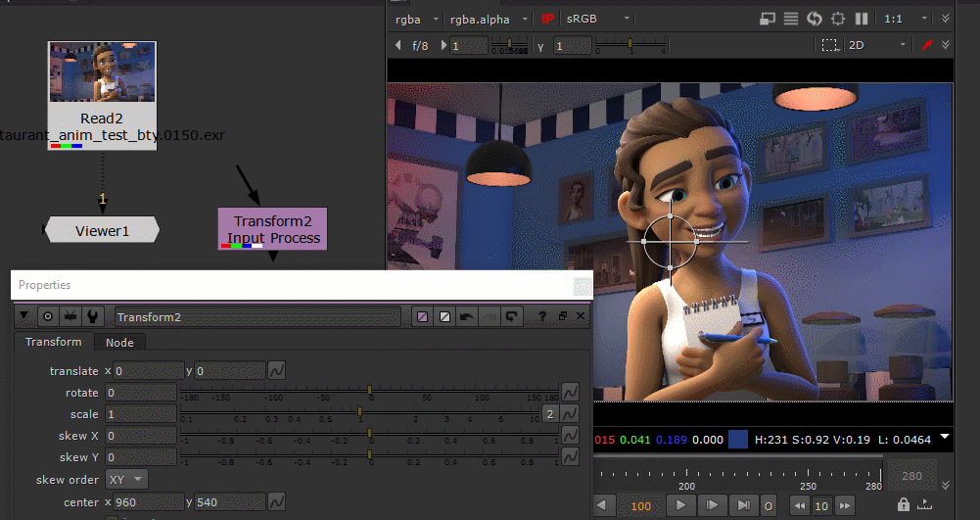The width and height of the screenshot is (980, 520).
Task: Click the play forward button
Action: [x=680, y=505]
